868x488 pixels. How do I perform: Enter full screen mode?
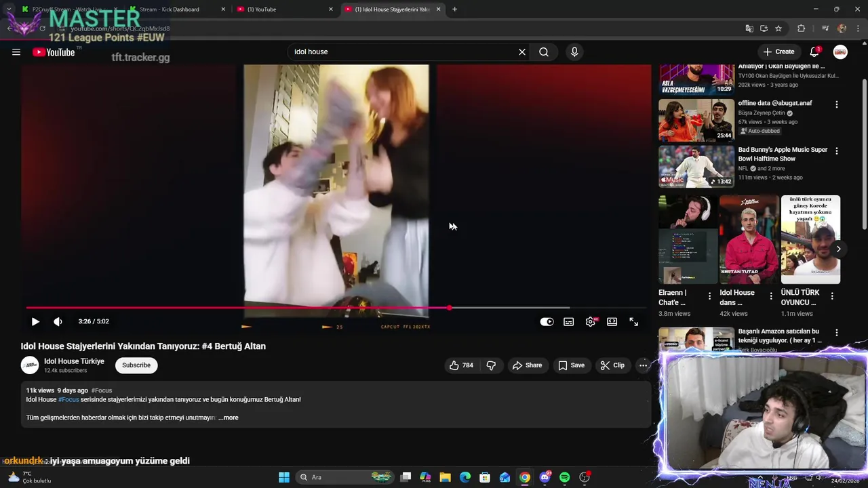634,322
